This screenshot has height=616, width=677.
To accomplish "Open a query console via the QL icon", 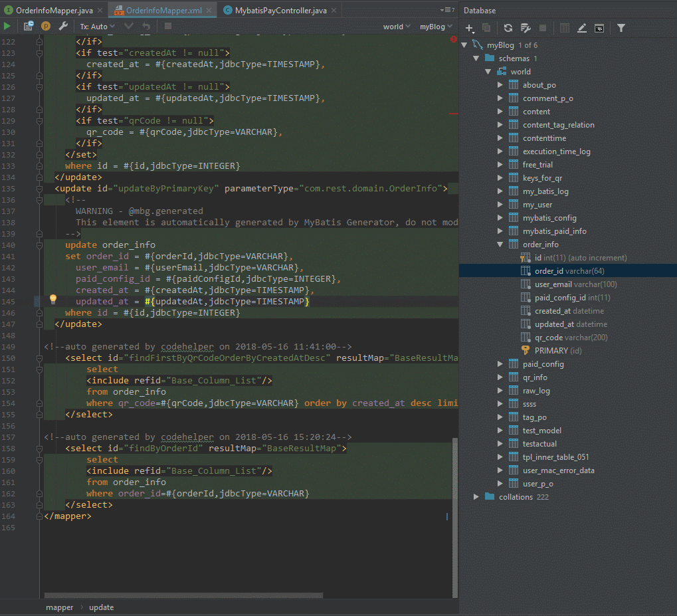I will (x=599, y=28).
